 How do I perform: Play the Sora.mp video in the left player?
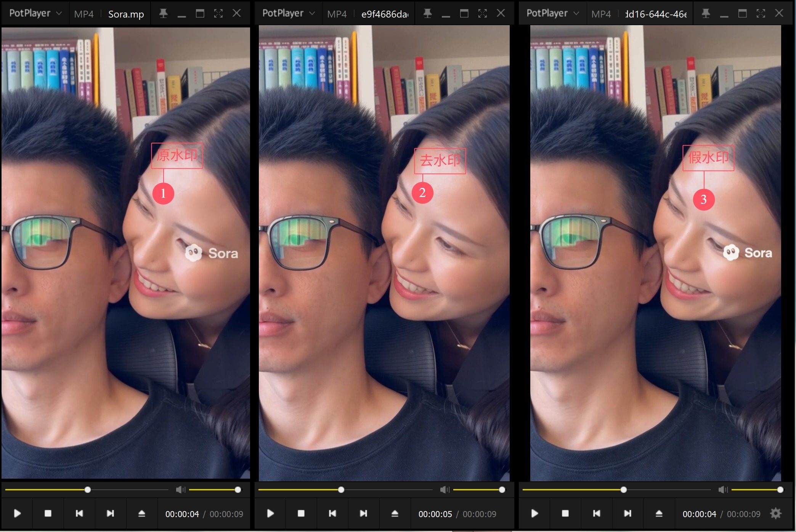[x=17, y=513]
